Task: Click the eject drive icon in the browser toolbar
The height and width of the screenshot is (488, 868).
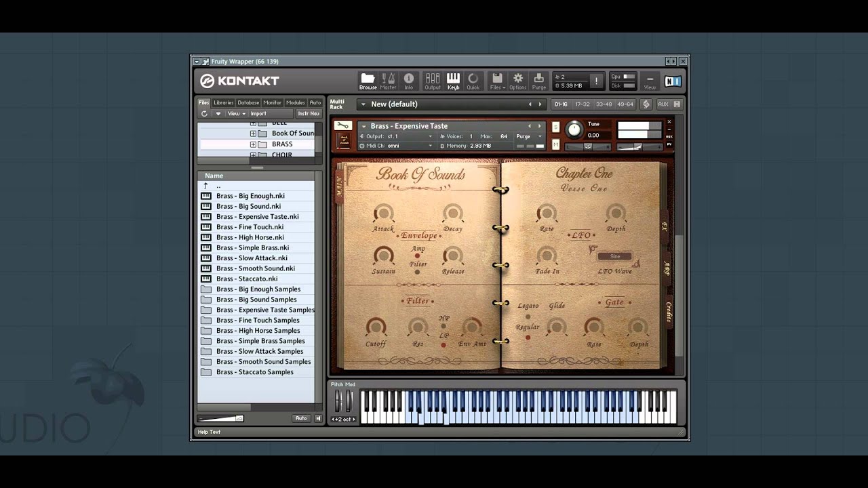Action: pyautogui.click(x=218, y=114)
